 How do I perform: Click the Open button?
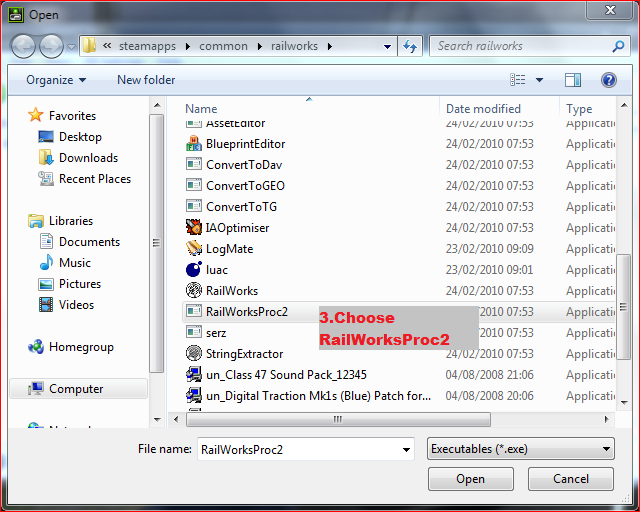pyautogui.click(x=471, y=479)
